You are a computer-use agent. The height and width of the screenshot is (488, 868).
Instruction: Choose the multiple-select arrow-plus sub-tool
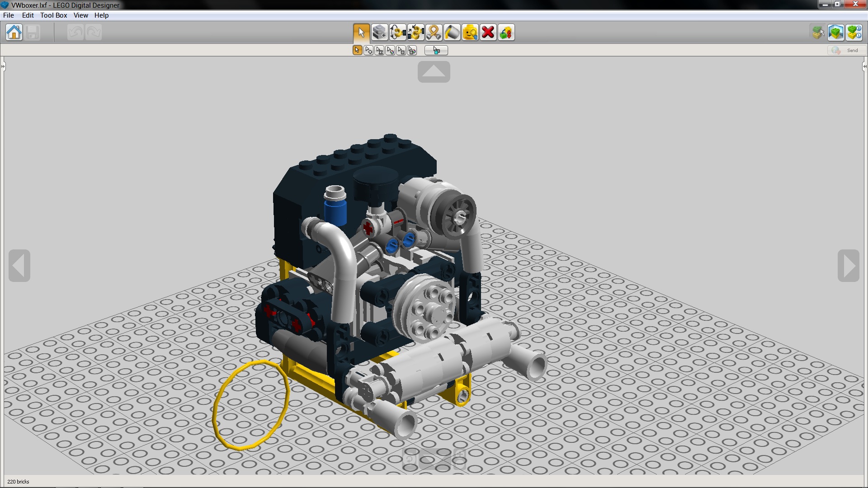[x=368, y=50]
